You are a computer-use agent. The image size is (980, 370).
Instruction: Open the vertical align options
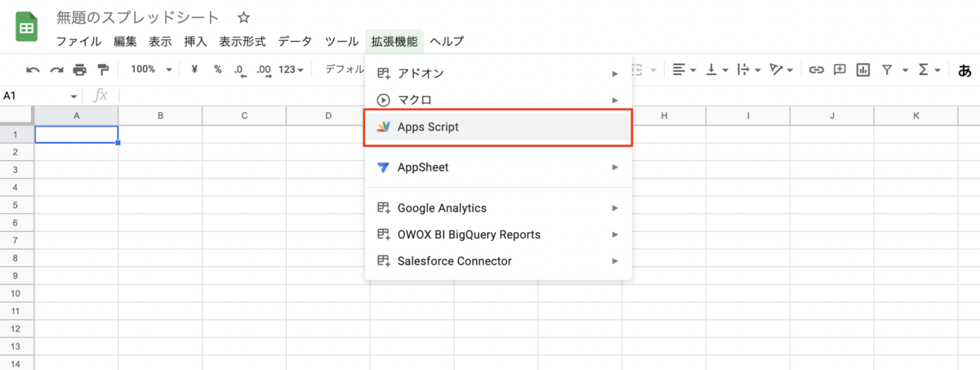pyautogui.click(x=716, y=70)
